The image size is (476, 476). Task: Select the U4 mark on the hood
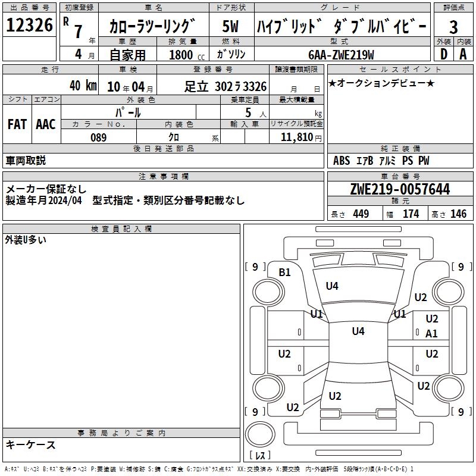coord(332,286)
